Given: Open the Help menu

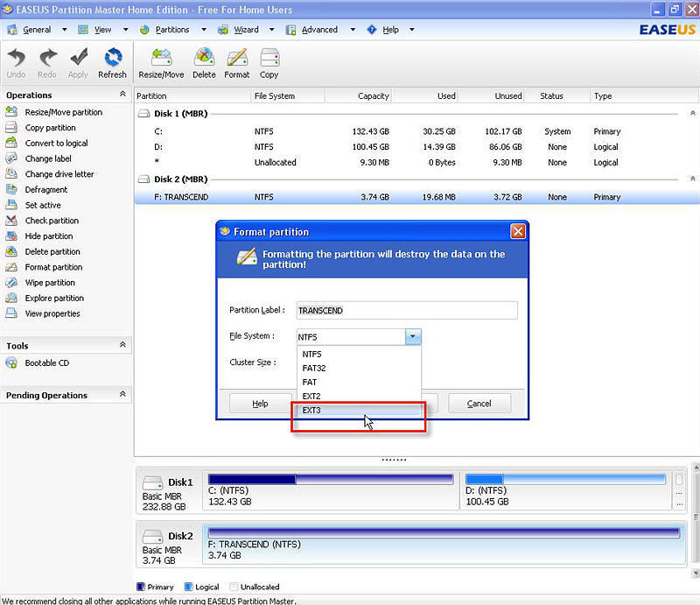Looking at the screenshot, I should [390, 30].
